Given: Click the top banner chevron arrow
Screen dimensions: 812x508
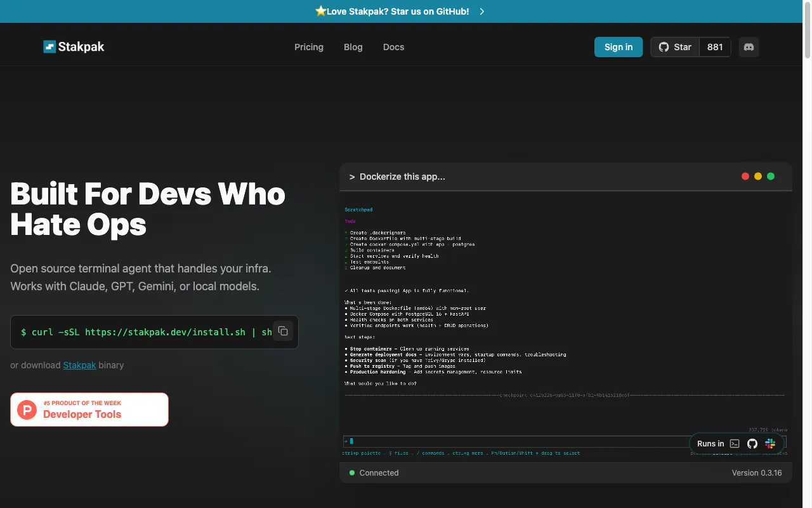Looking at the screenshot, I should (x=482, y=11).
